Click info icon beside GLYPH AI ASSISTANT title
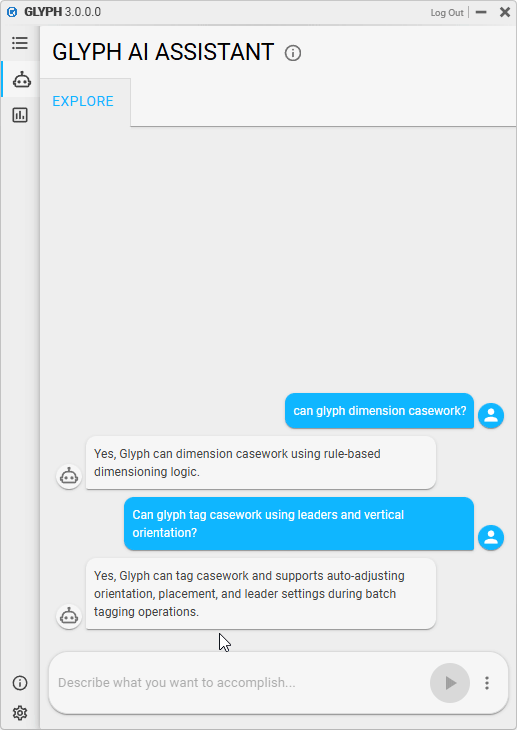517x730 pixels. [293, 53]
